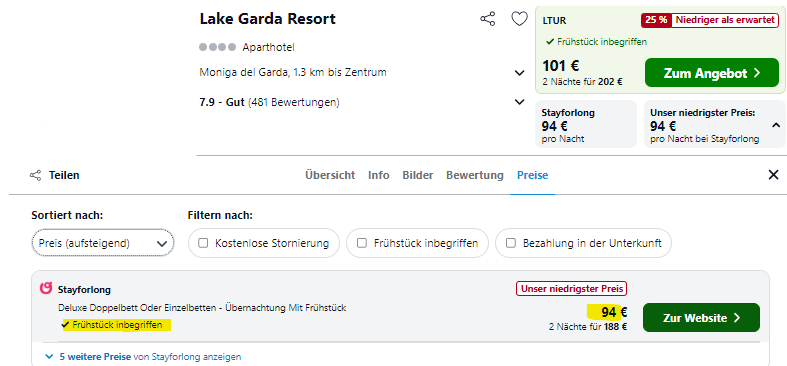Viewport: 787px width, 366px height.
Task: Open the Bilder tab
Action: 418,175
